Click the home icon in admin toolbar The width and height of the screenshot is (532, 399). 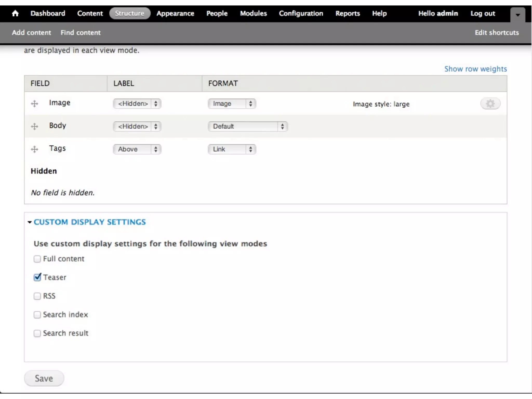[15, 13]
